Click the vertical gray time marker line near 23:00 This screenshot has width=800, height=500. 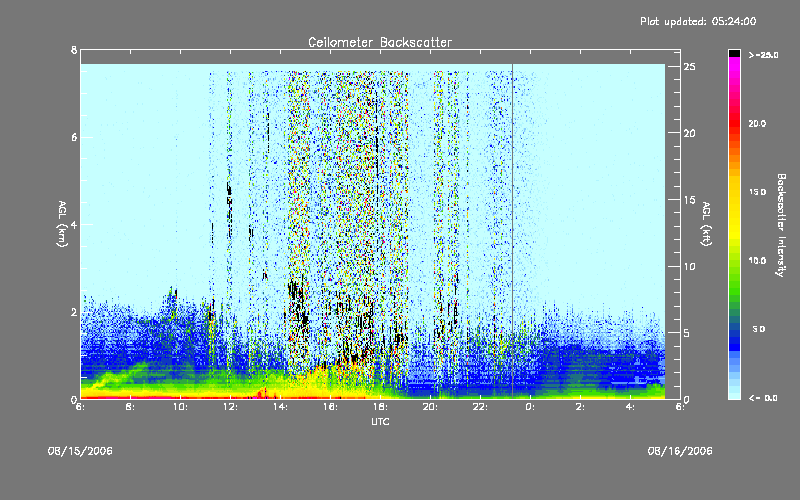point(512,231)
